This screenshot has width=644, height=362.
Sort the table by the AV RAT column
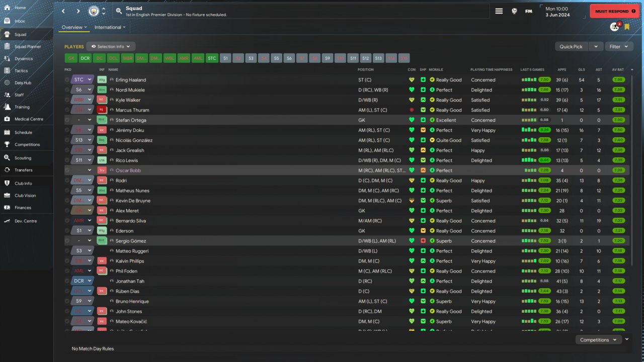coord(618,69)
